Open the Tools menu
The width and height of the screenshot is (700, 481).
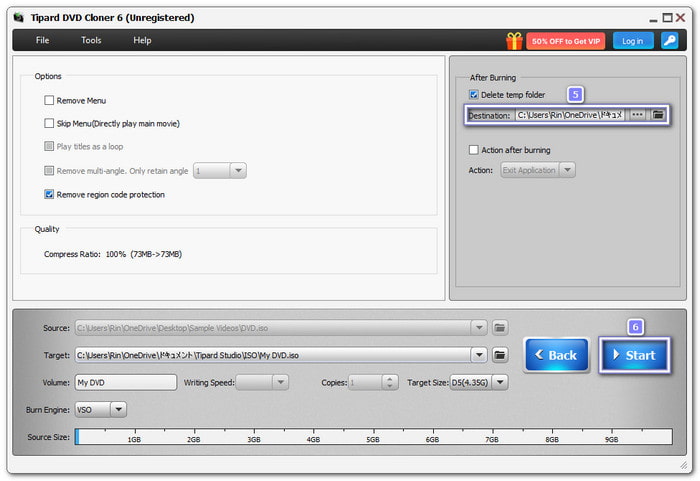click(91, 40)
